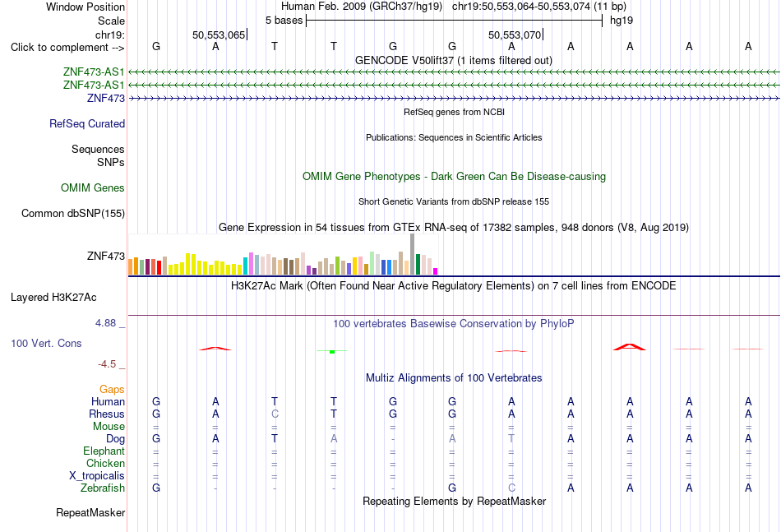Click the GTEx Gene Expression track title
Screen dimensions: 781x532
point(454,227)
